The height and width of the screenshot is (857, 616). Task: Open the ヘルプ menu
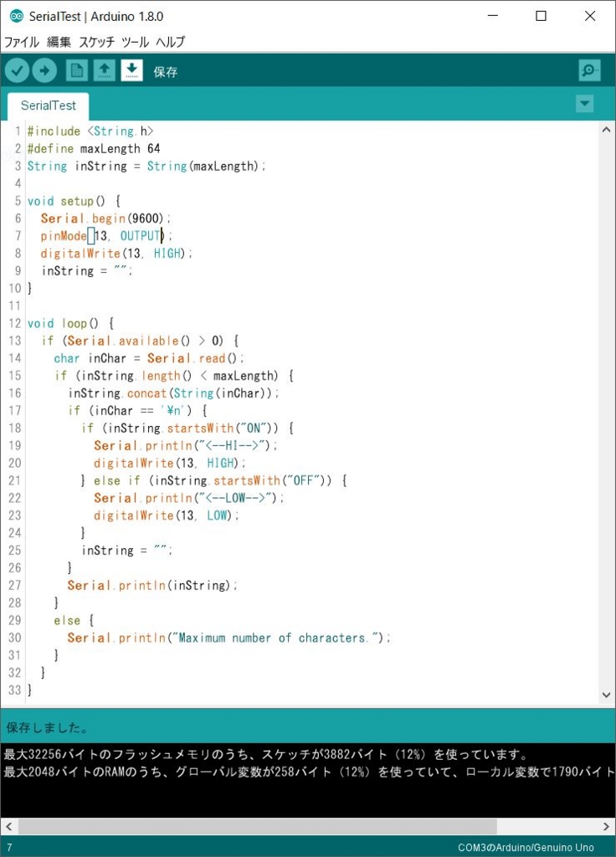[x=171, y=42]
